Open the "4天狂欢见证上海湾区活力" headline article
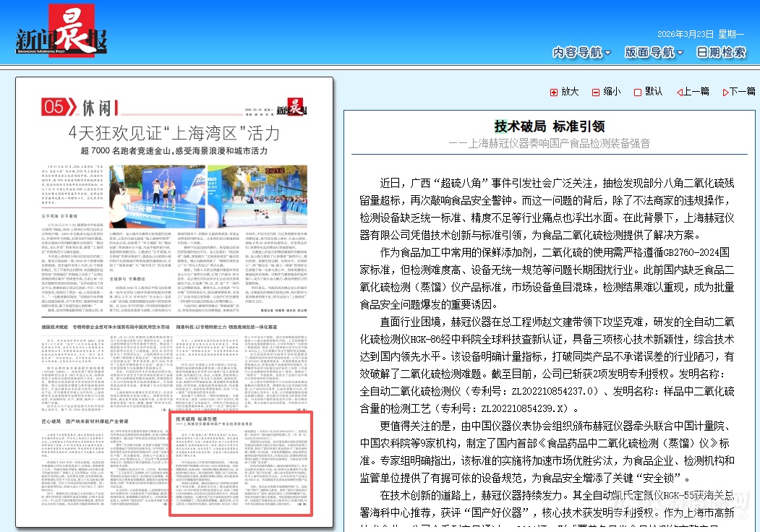 pyautogui.click(x=174, y=134)
